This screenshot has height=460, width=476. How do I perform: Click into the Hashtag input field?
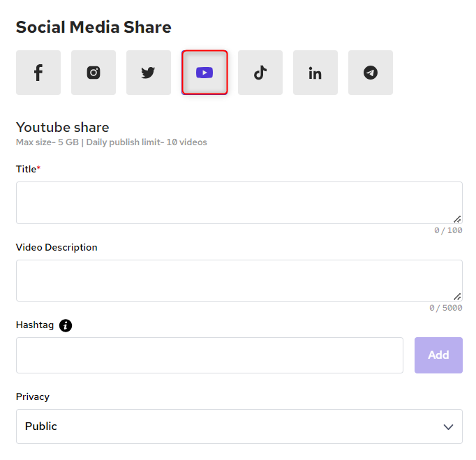(209, 355)
